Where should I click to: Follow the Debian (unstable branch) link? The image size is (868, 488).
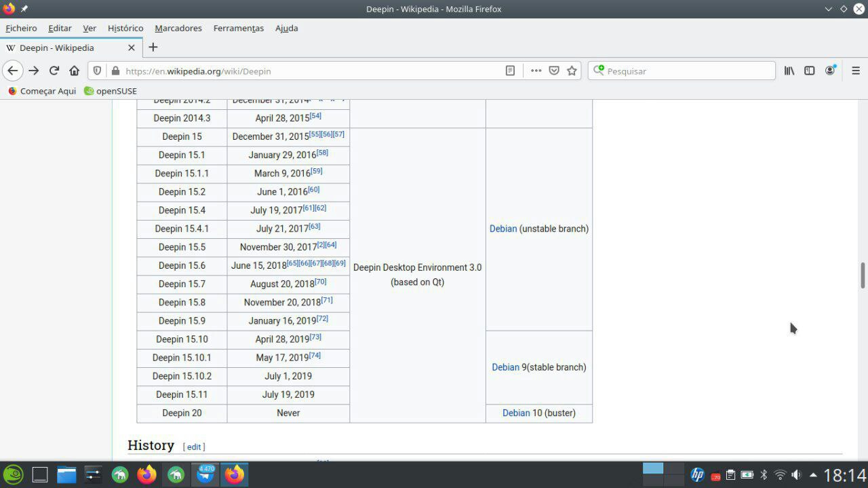coord(503,229)
